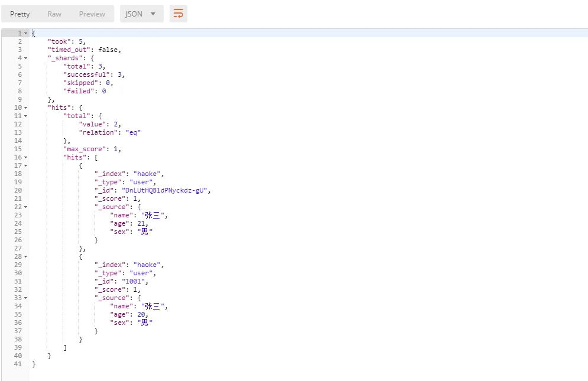Collapse "_shards" fold arrow at line 4

(26, 58)
